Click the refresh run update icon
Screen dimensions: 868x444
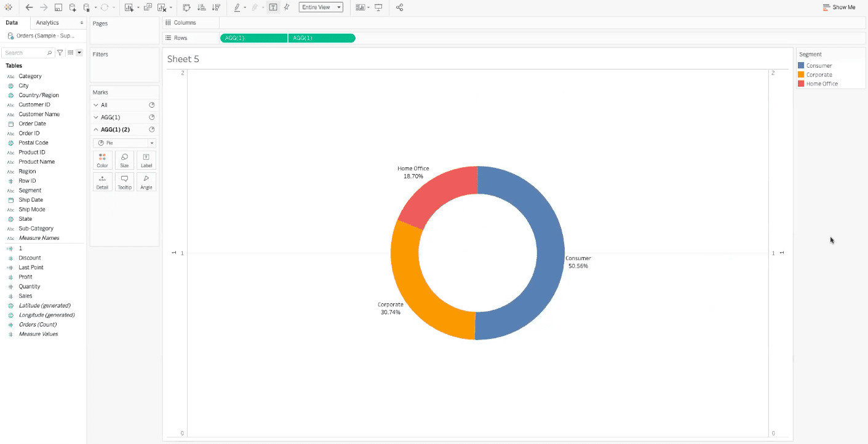point(105,7)
